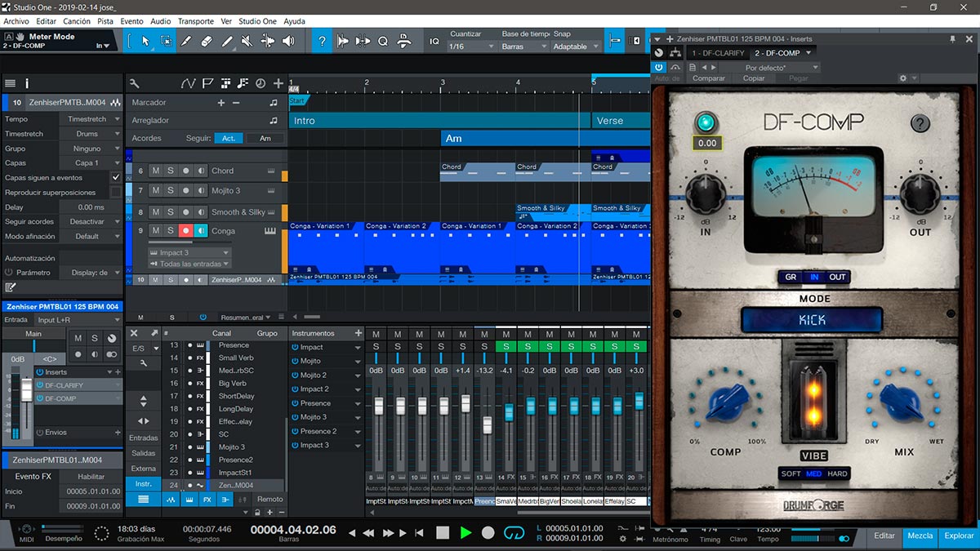Screen dimensions: 980x551
Task: Open the Cuantizar 1/16 dropdown
Action: (471, 47)
